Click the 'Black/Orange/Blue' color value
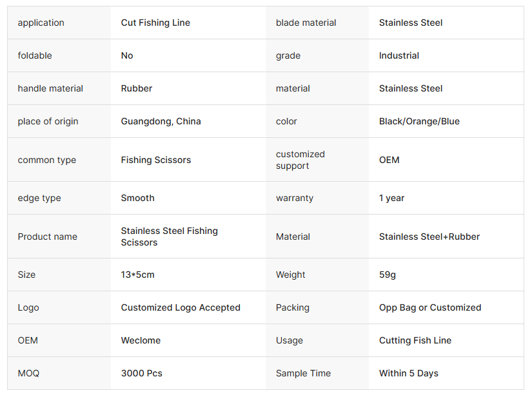This screenshot has width=532, height=397. click(x=419, y=121)
